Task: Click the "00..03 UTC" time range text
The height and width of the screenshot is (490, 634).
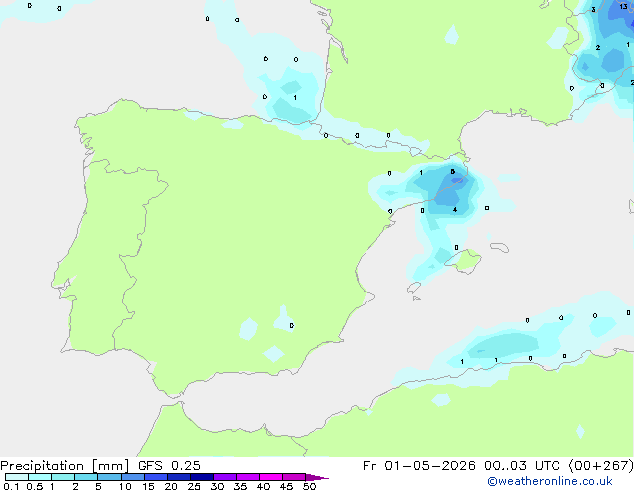Action: [522, 466]
